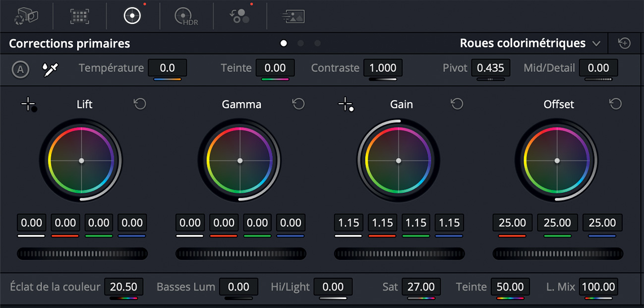Screen dimensions: 644x308
Task: Switch to the second page dot
Action: (300, 43)
